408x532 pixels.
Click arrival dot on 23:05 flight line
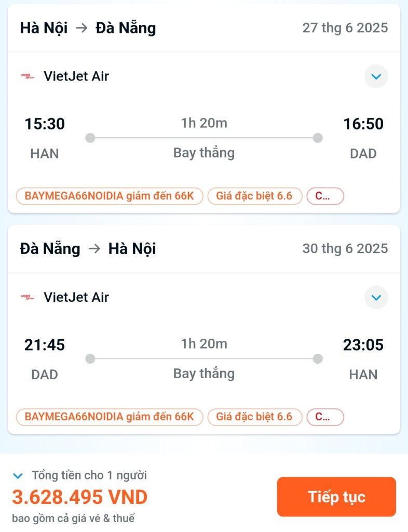point(318,358)
